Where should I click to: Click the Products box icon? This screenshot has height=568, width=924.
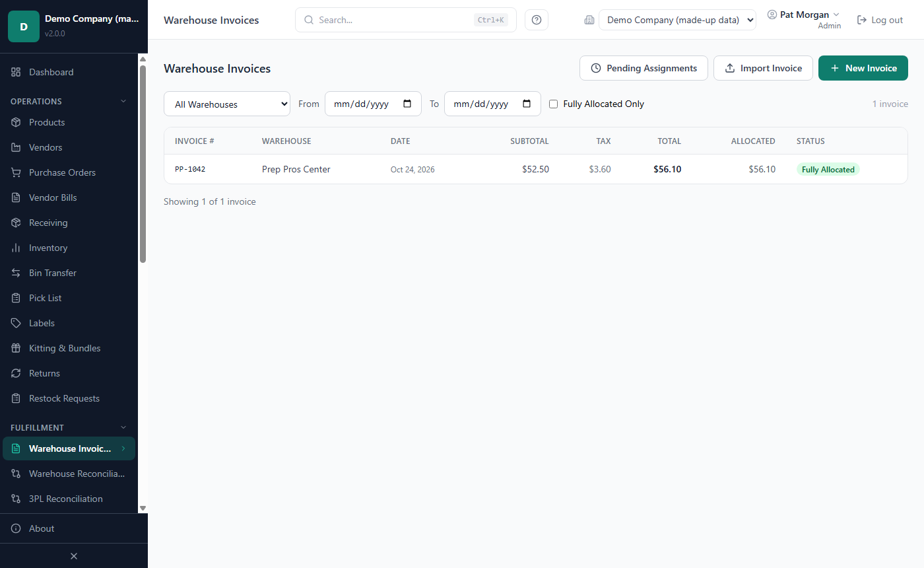coord(16,122)
